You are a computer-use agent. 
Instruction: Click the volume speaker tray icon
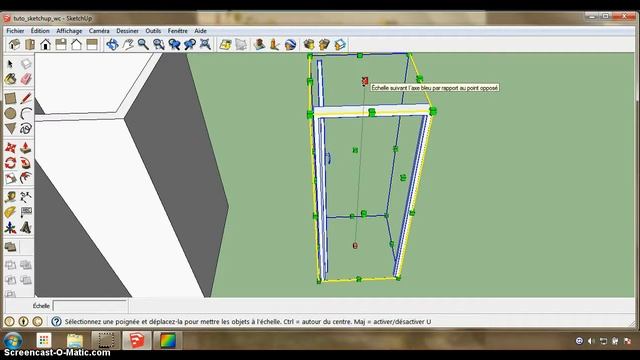591,341
